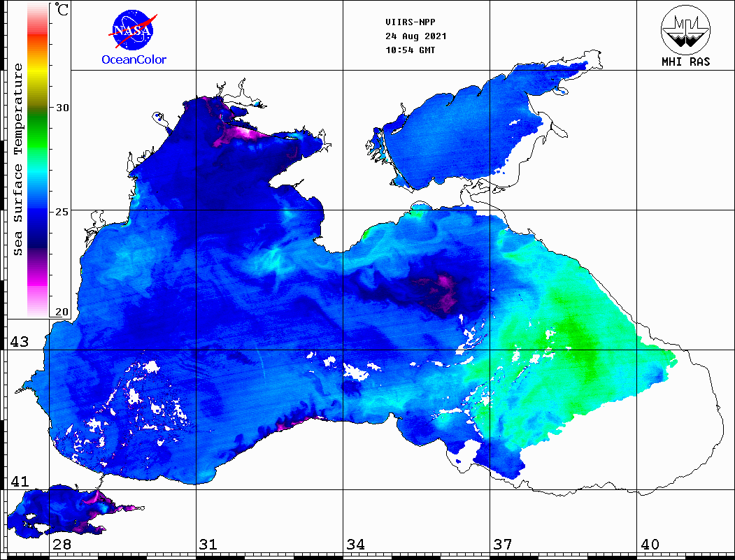Viewport: 735px width, 560px height.
Task: Click the 20 tick on the legend
Action: click(x=62, y=312)
